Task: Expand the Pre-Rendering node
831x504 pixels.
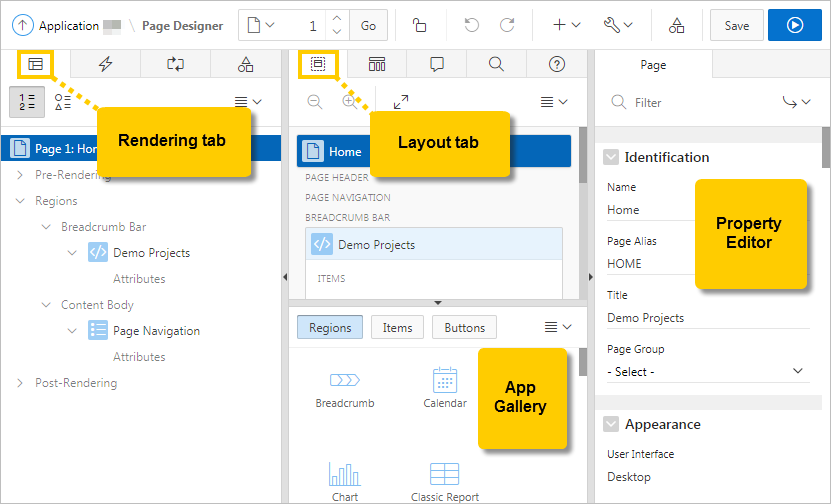Action: click(x=20, y=175)
